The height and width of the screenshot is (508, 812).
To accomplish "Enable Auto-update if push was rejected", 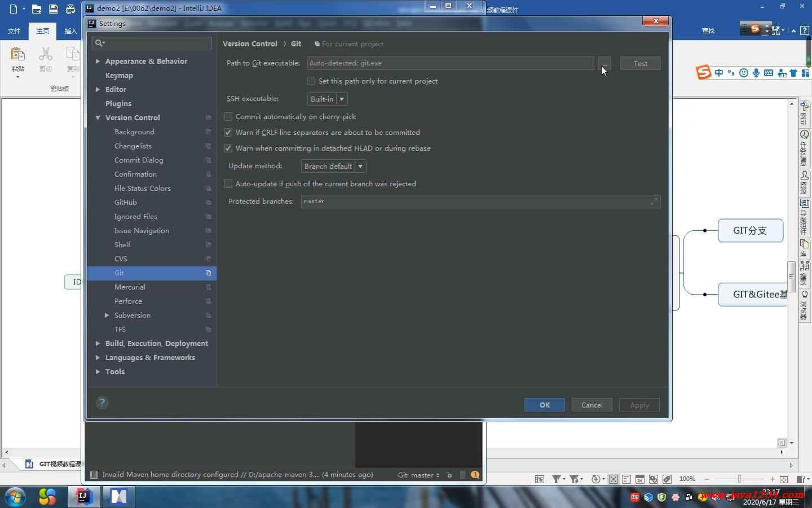I will (x=228, y=184).
